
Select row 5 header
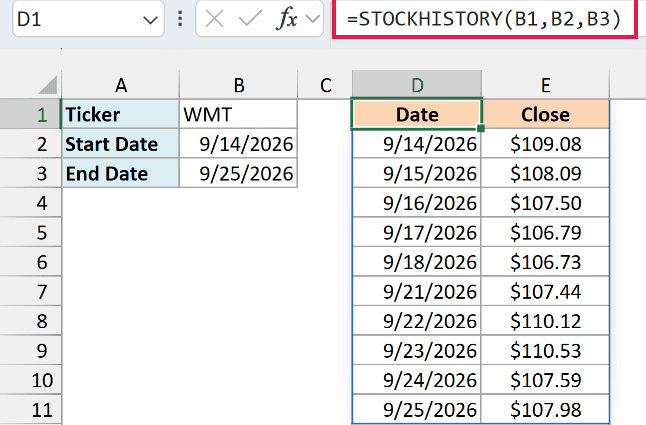(31, 233)
